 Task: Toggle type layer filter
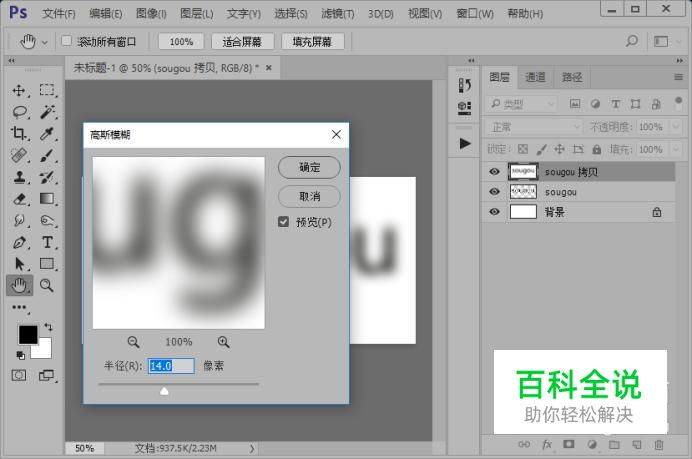[x=615, y=104]
